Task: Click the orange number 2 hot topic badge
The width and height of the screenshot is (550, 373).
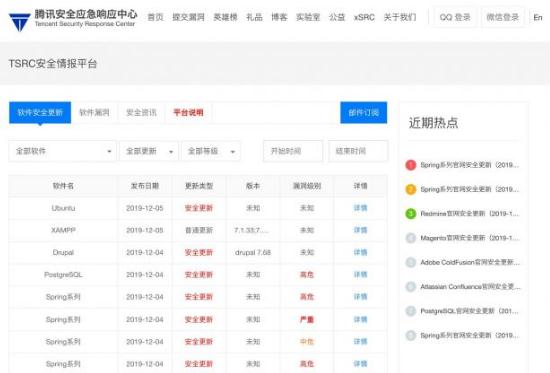Action: 411,189
